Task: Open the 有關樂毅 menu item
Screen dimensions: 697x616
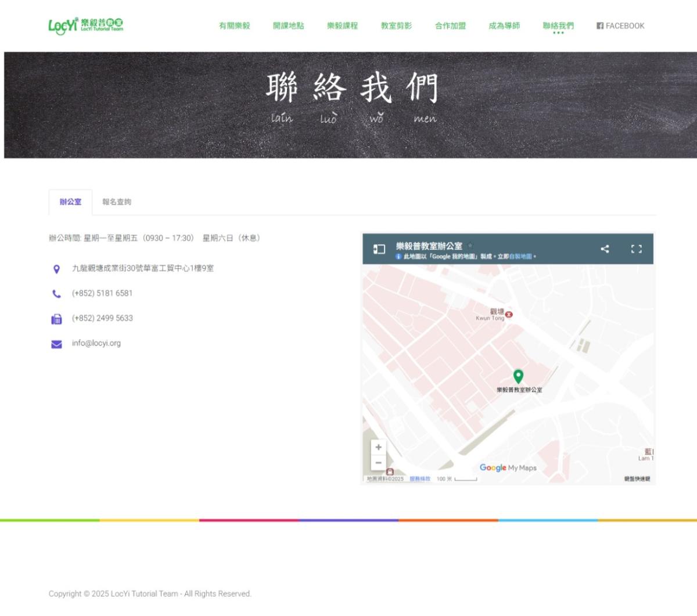Action: (x=234, y=26)
